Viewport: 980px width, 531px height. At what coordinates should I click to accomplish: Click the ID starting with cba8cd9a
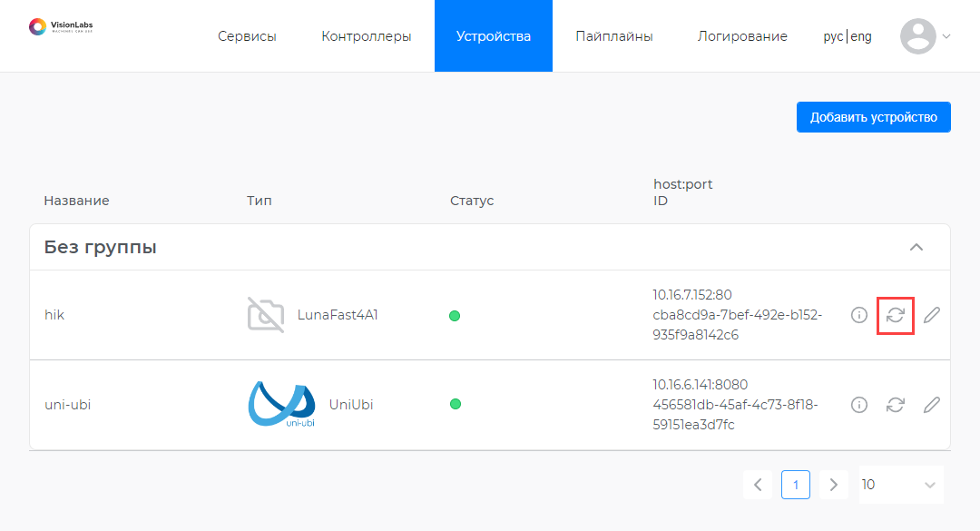(x=738, y=325)
